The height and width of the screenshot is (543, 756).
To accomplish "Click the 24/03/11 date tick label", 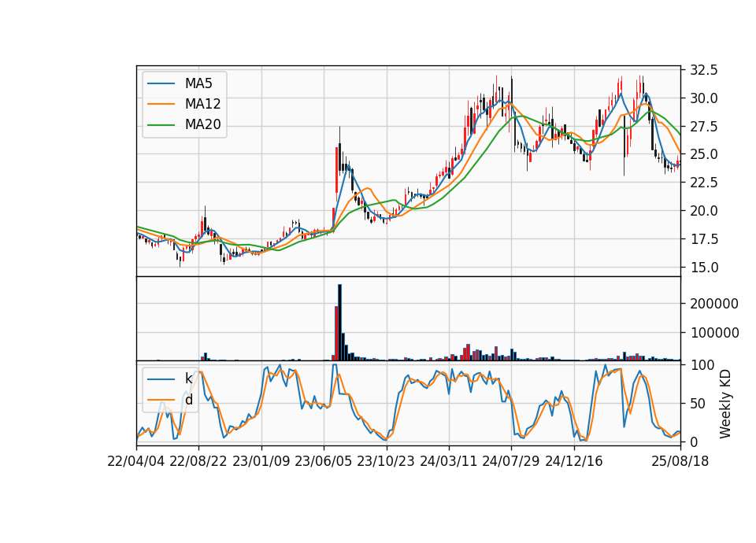I will (x=448, y=461).
